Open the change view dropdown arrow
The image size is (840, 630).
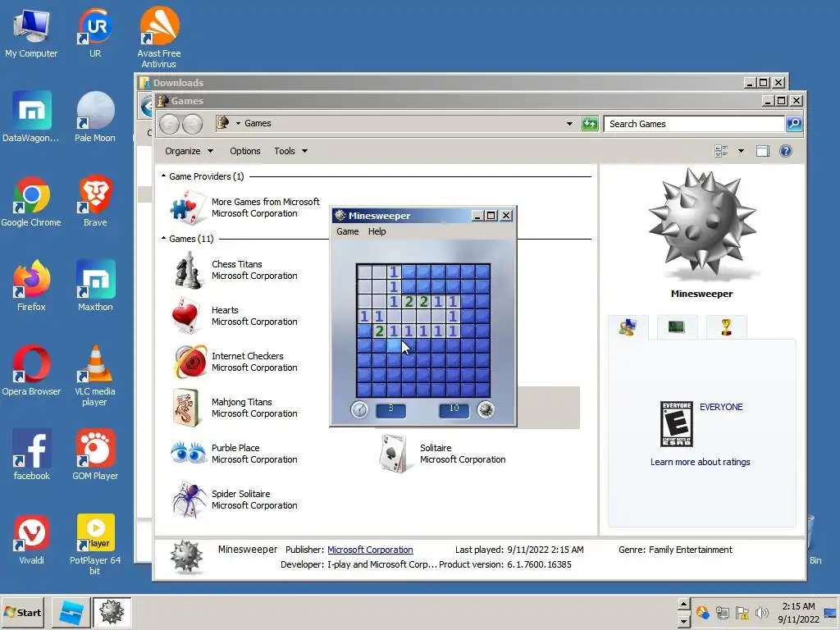(x=741, y=151)
